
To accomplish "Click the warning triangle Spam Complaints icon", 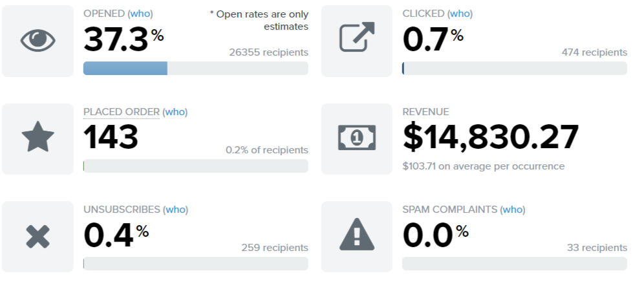I will point(357,236).
